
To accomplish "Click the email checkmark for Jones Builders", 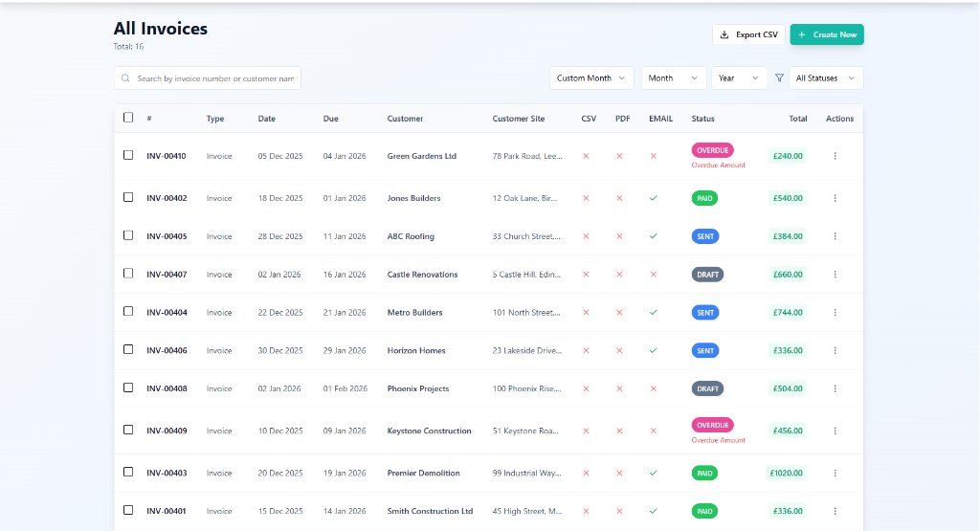I will [x=653, y=198].
